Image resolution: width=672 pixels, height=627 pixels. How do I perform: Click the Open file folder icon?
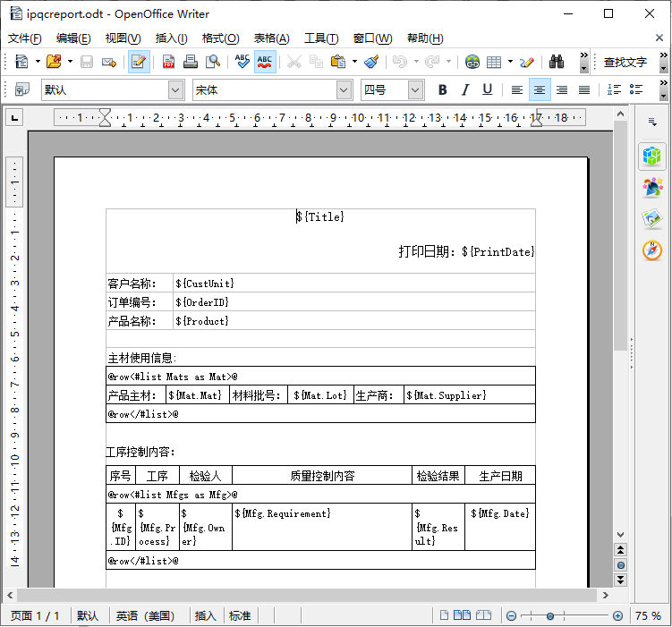(x=54, y=62)
